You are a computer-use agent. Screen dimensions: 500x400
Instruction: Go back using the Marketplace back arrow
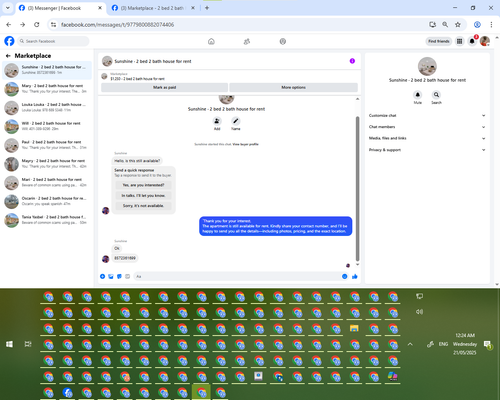[8, 56]
